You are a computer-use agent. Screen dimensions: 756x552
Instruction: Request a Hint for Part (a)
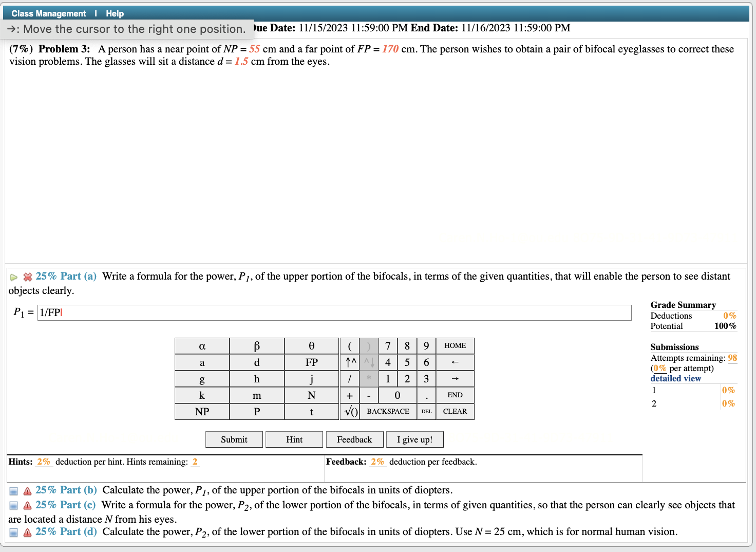coord(294,439)
